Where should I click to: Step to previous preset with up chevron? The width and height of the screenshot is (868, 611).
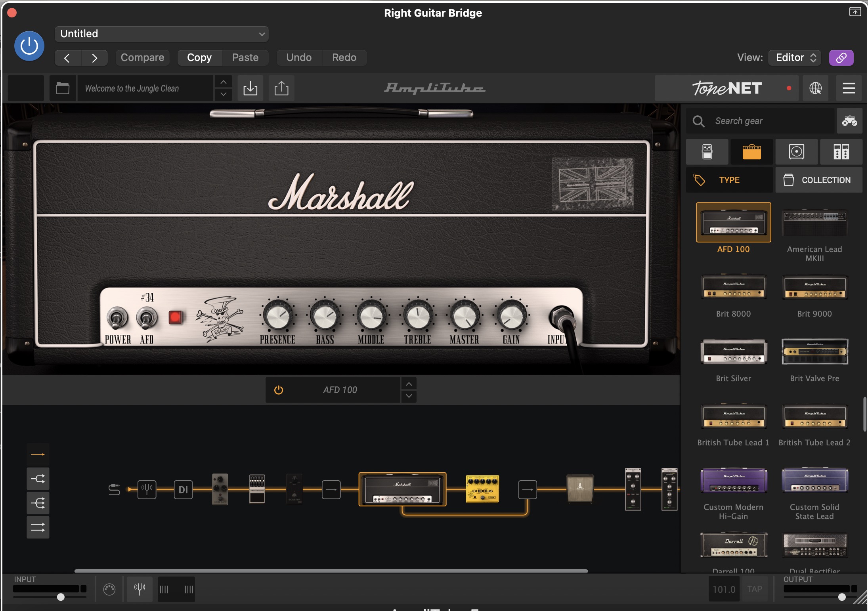click(224, 82)
